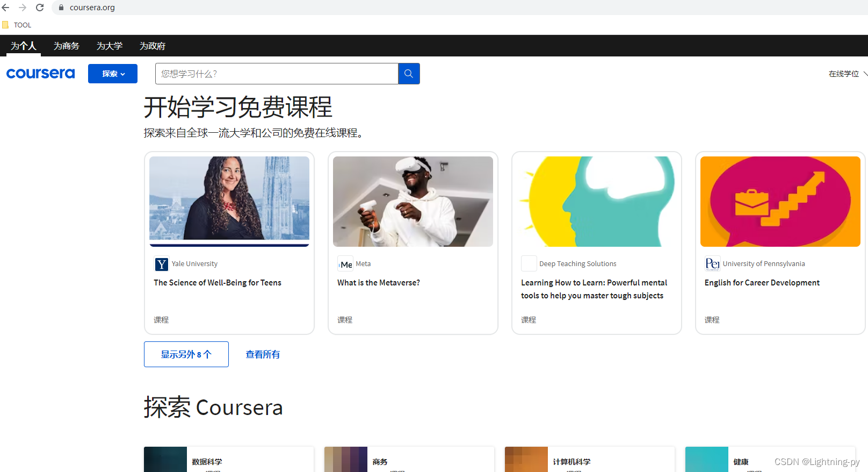Click the Yale University provider name
This screenshot has height=472, width=868.
click(194, 264)
